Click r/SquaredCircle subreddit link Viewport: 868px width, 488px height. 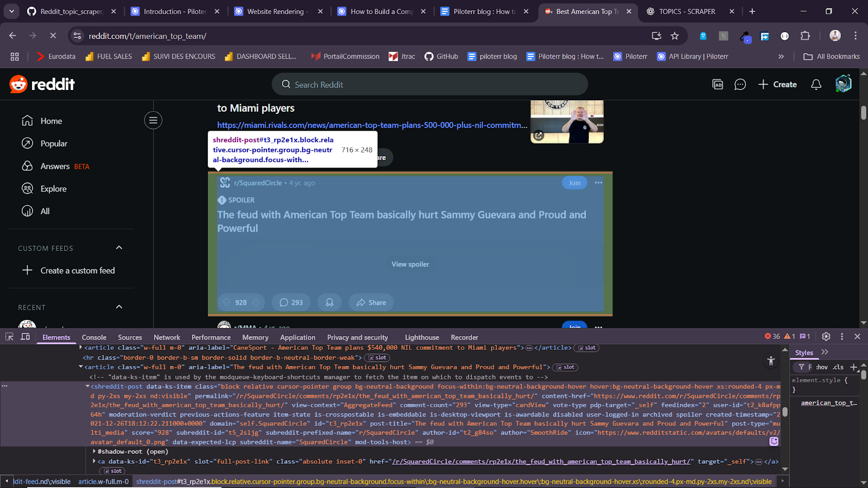pos(258,183)
